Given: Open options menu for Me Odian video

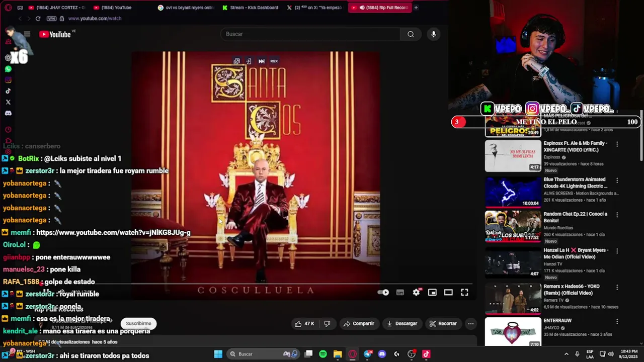Looking at the screenshot, I should [617, 251].
